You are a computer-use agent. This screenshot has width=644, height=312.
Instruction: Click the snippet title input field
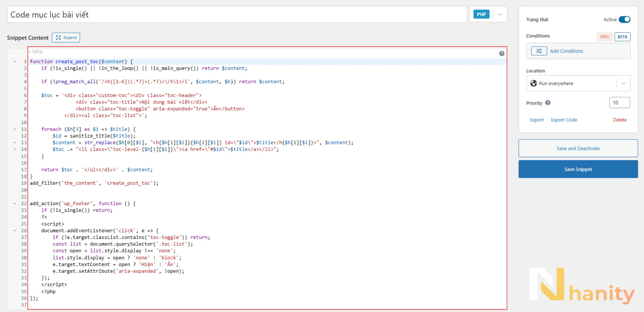click(237, 14)
